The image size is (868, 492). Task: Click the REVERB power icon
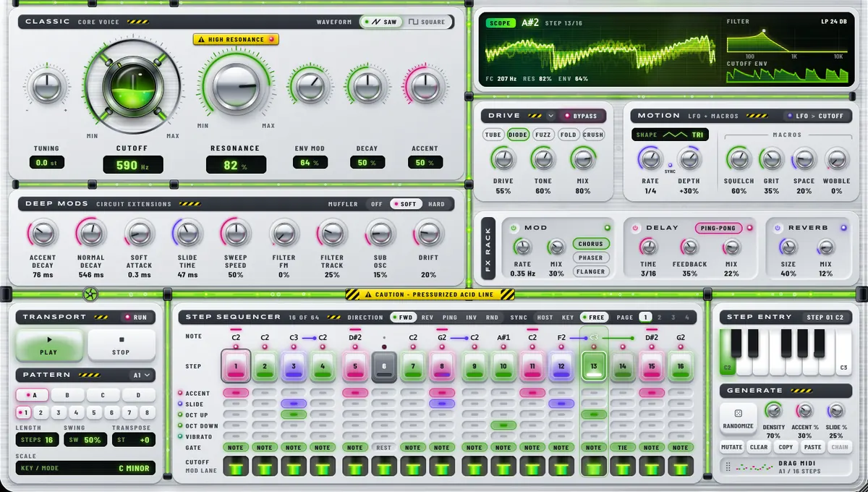pos(778,228)
